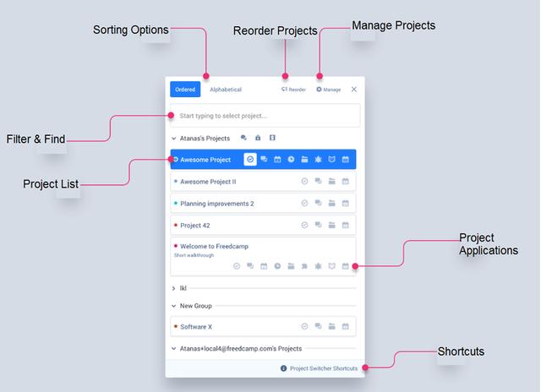Open the bug icon in Welcome to Freedcamp

pyautogui.click(x=318, y=266)
